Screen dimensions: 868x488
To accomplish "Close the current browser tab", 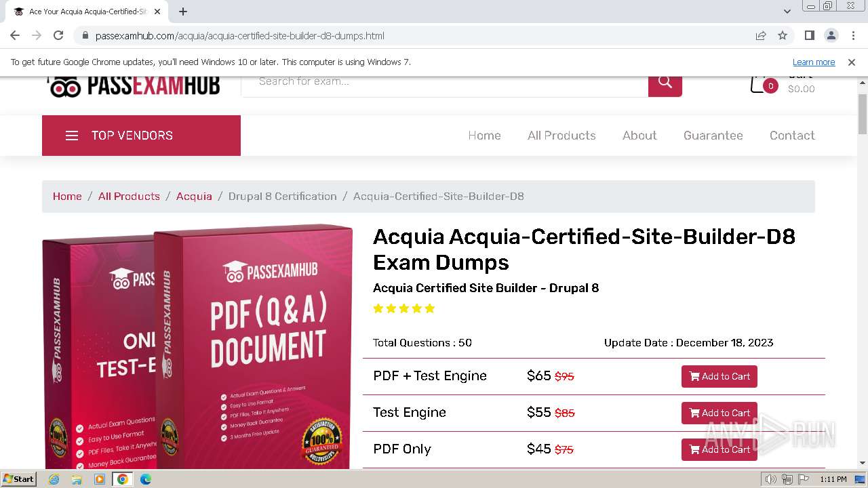I will tap(157, 12).
